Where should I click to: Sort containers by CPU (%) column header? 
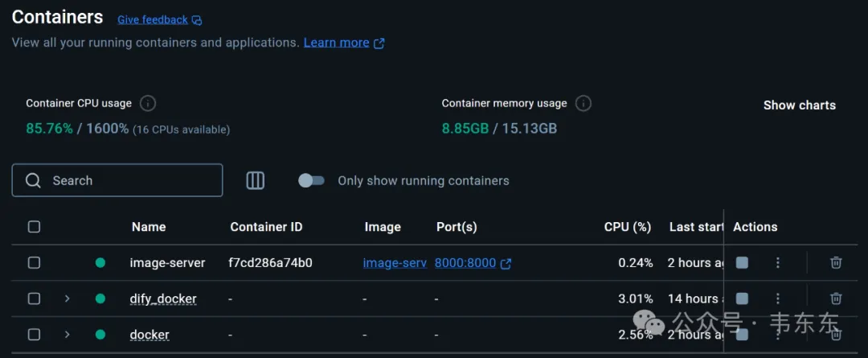[627, 227]
